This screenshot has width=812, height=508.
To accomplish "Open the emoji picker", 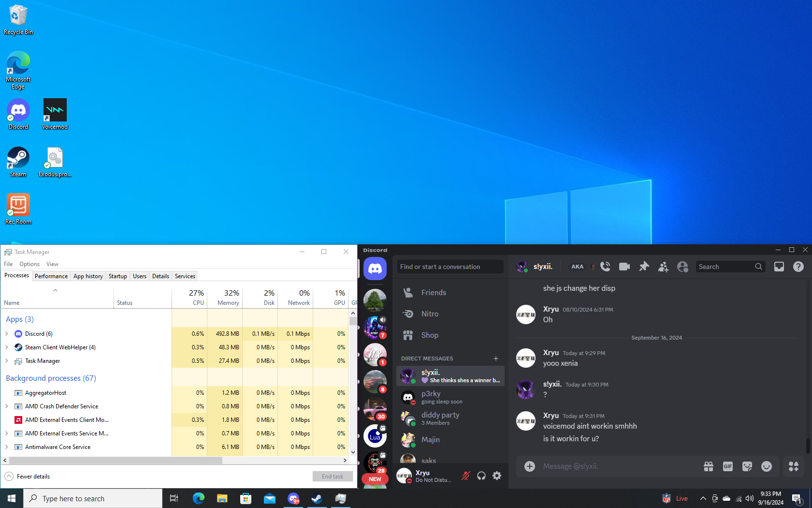I will (767, 466).
